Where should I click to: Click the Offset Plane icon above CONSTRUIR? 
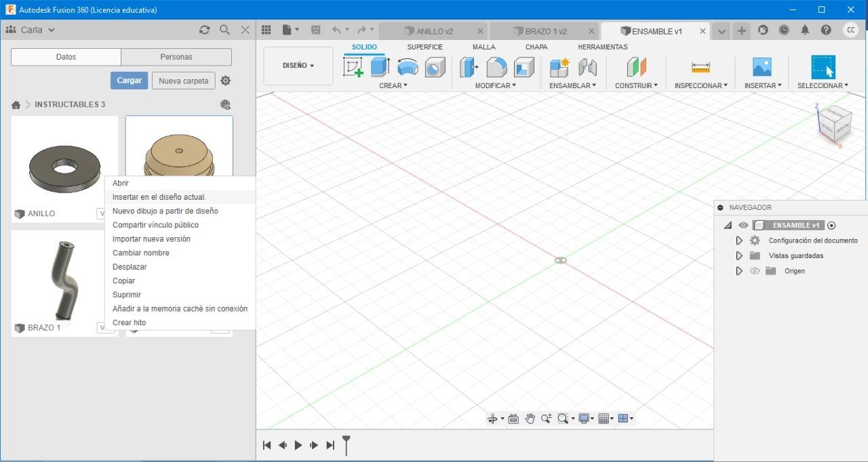tap(636, 67)
